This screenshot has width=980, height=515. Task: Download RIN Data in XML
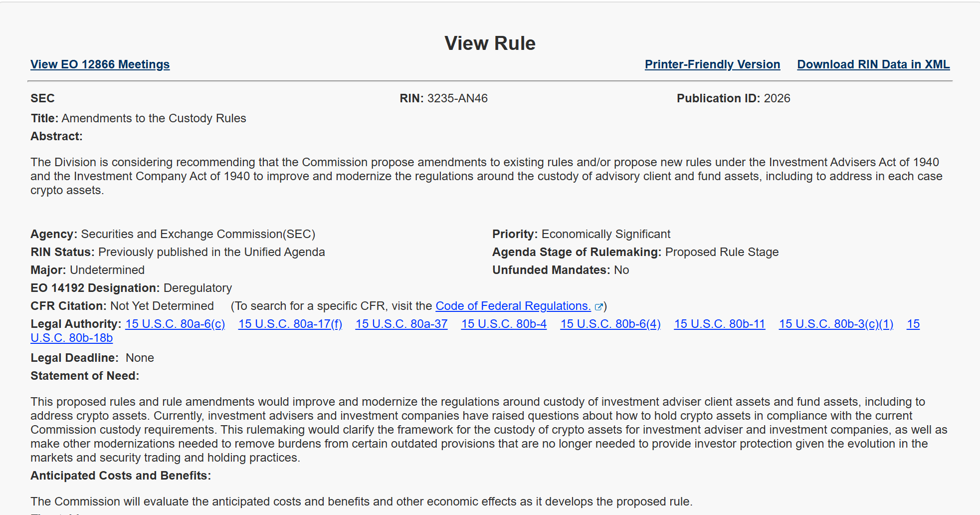pos(873,64)
